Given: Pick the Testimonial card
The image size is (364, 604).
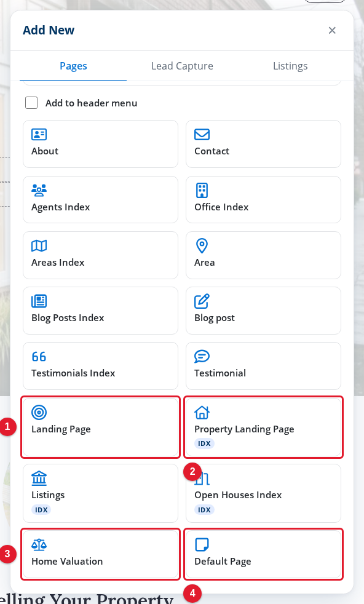Looking at the screenshot, I should pyautogui.click(x=263, y=366).
